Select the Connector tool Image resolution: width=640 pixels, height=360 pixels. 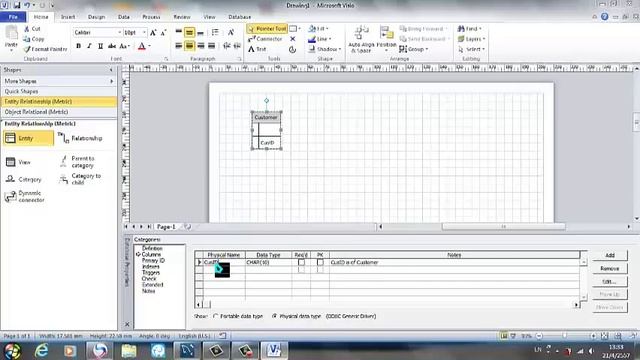pyautogui.click(x=265, y=39)
